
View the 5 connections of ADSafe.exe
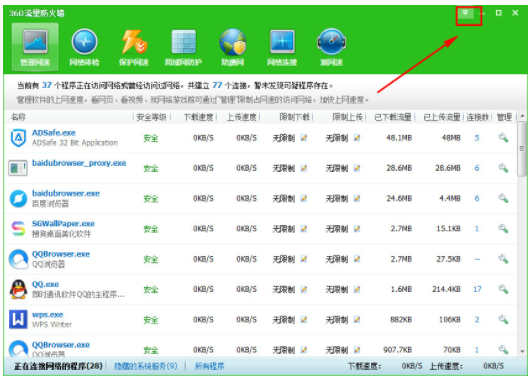pyautogui.click(x=477, y=138)
